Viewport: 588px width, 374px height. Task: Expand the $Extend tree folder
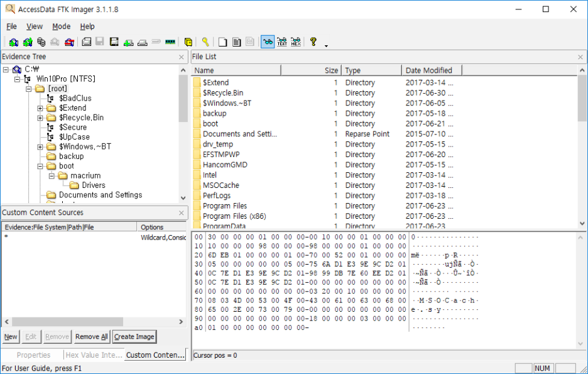click(x=40, y=108)
